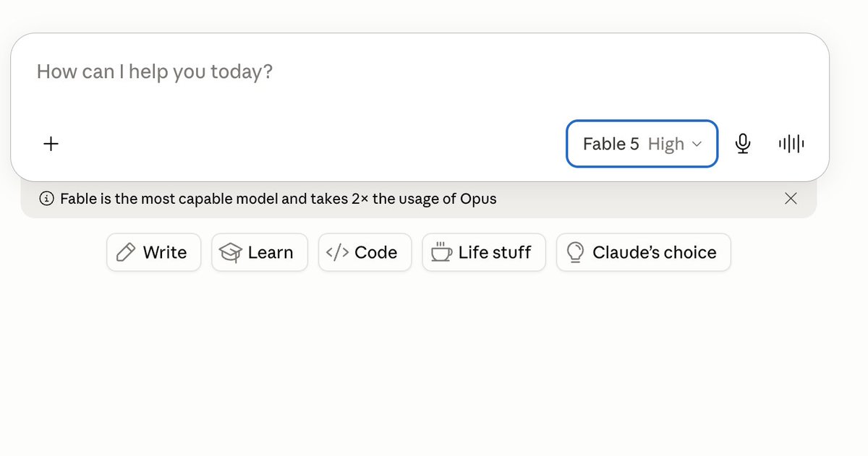Click the pencil icon on Write chip

click(x=126, y=252)
